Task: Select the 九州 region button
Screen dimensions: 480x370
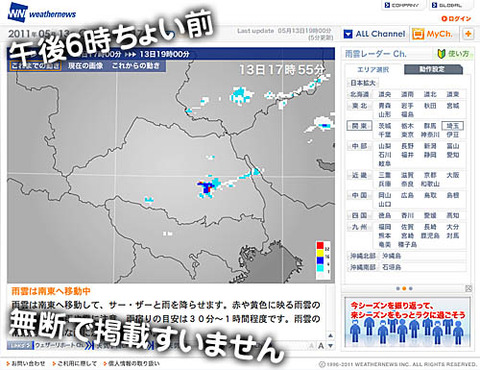Action: [x=359, y=227]
